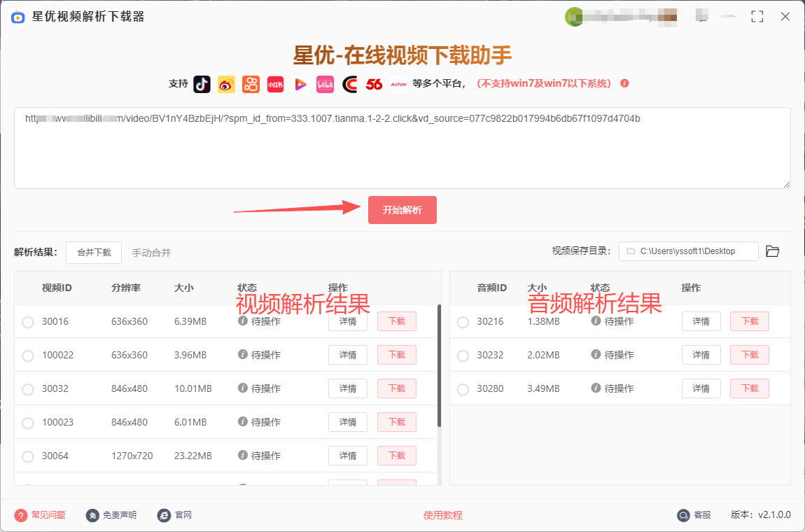Click the Weibo platform icon

[x=226, y=84]
